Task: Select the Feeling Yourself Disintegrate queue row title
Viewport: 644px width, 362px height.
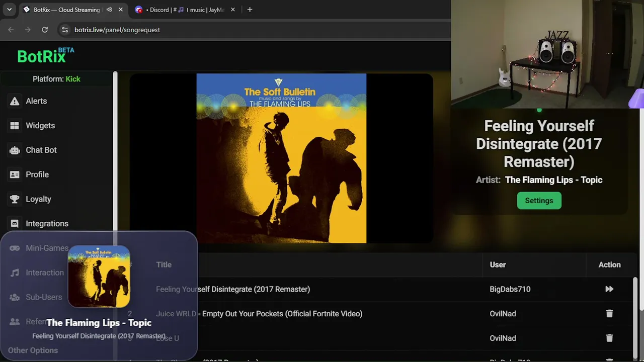Action: click(233, 289)
